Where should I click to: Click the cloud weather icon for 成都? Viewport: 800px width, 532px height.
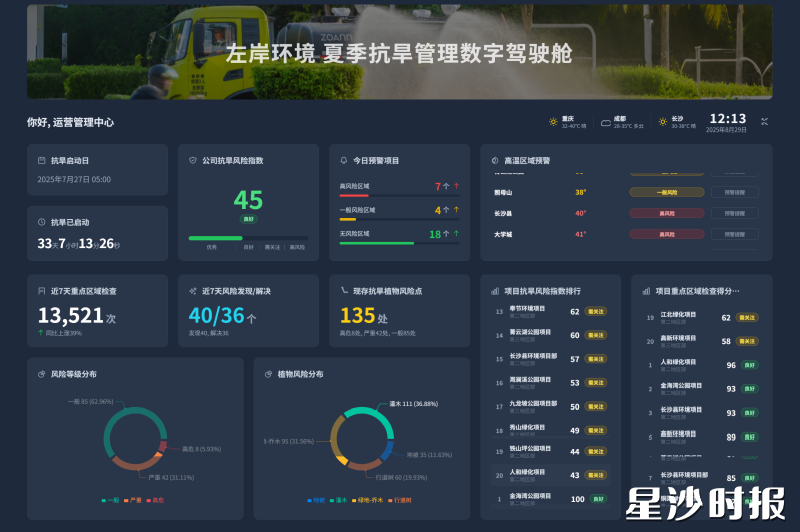[605, 122]
